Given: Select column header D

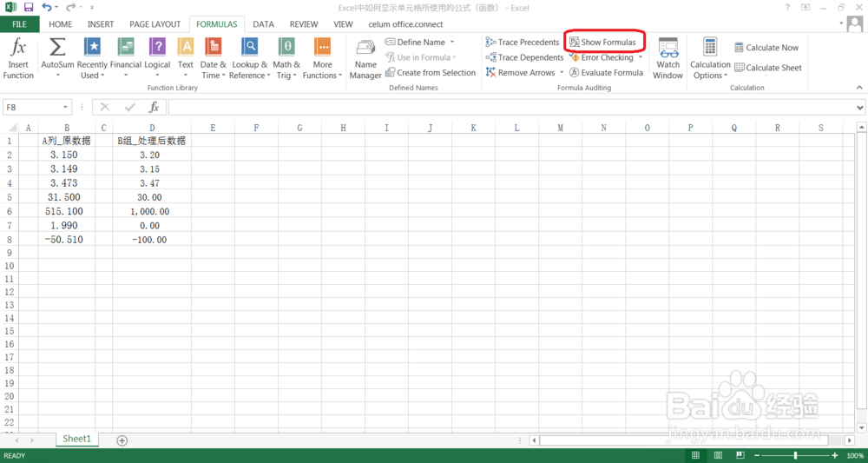Looking at the screenshot, I should [152, 128].
